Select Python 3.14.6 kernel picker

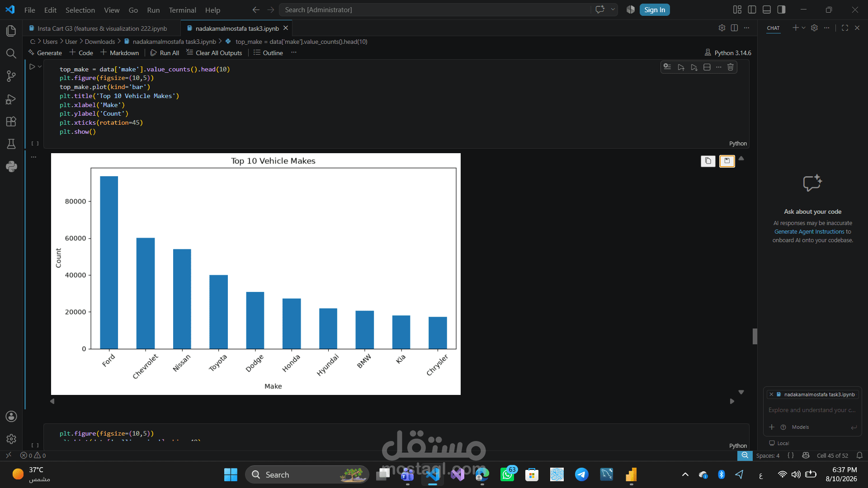click(x=728, y=53)
